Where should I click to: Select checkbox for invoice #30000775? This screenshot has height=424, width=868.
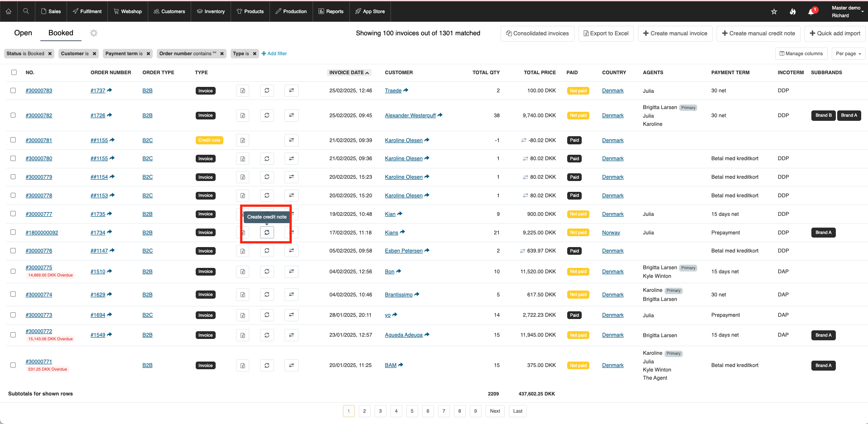click(x=13, y=272)
